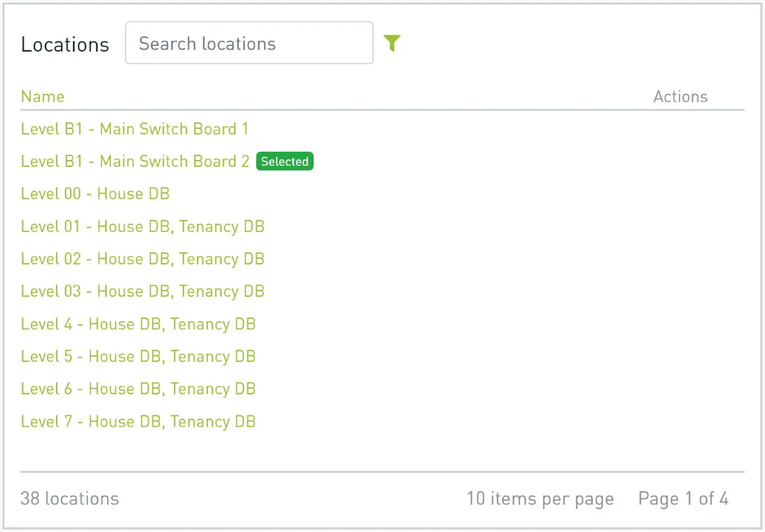The width and height of the screenshot is (765, 532).
Task: Open Level B1 - Main Switch Board 1
Action: coord(135,129)
